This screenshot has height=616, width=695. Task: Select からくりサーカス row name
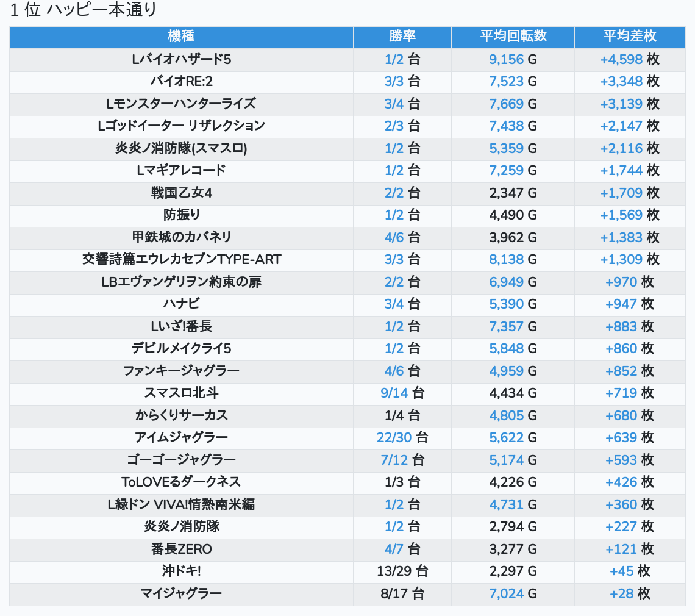tap(181, 415)
